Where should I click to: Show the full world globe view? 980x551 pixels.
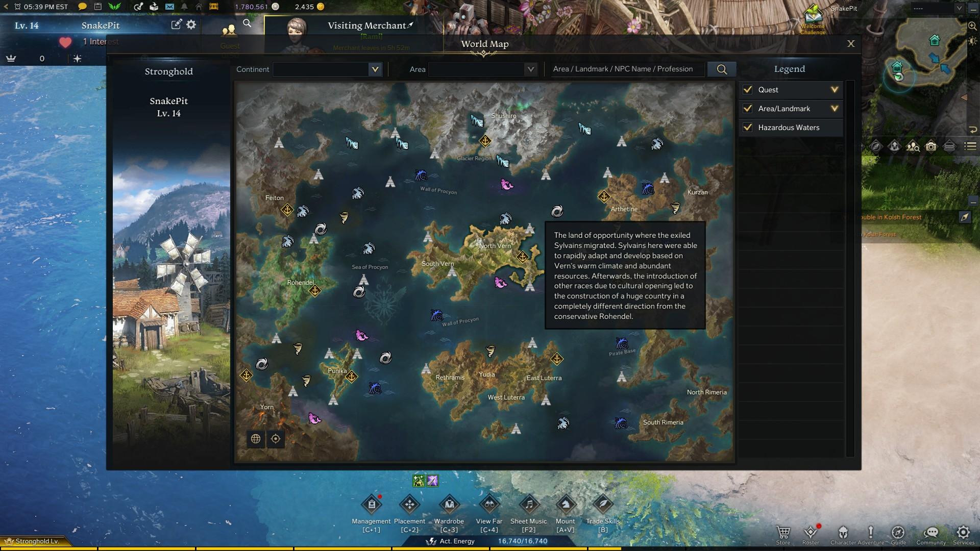[x=256, y=439]
